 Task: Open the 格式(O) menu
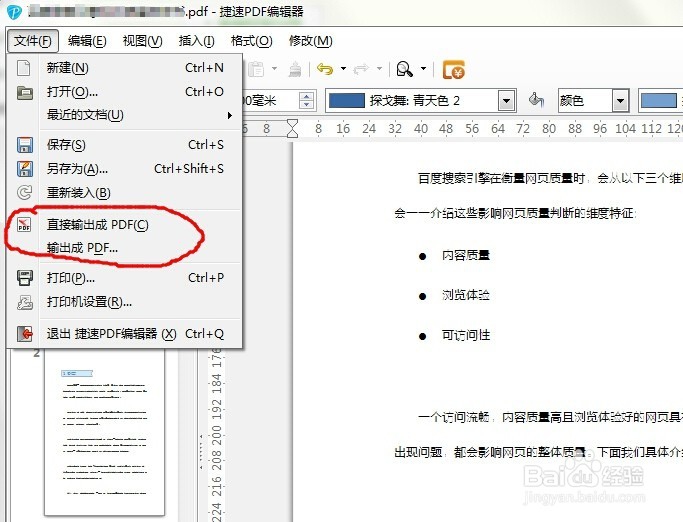click(251, 41)
